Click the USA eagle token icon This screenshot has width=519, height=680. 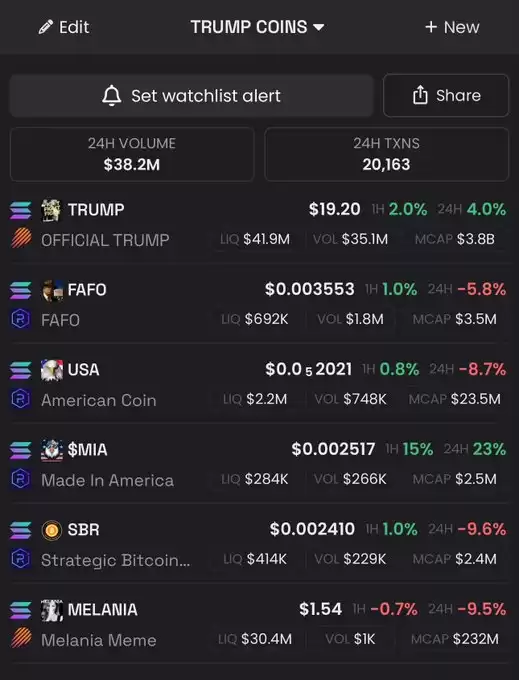pos(52,370)
